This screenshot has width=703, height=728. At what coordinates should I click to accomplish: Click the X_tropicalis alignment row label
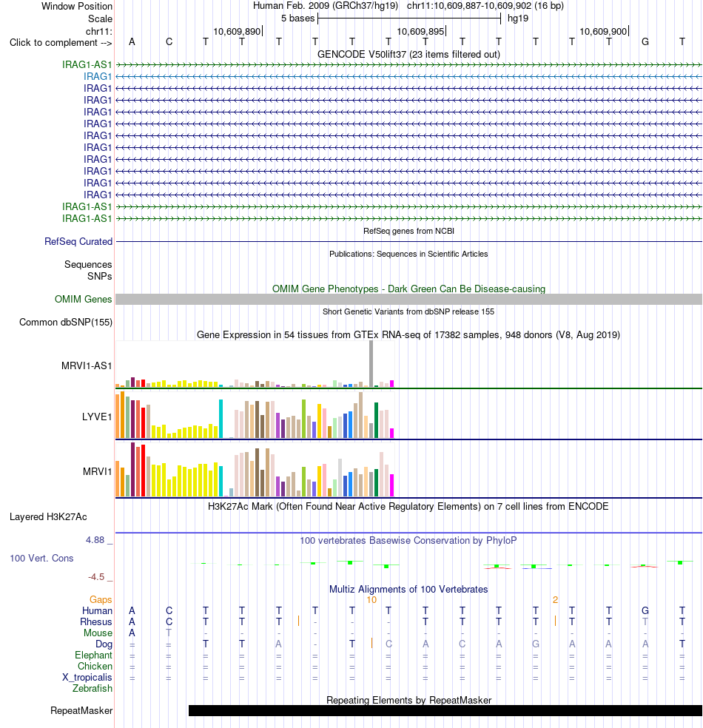pos(87,678)
